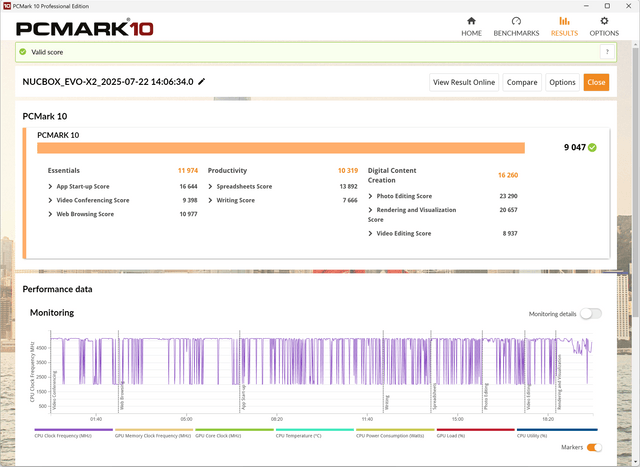Click the App Start-up marker in chart
The height and width of the screenshot is (467, 640).
click(243, 397)
